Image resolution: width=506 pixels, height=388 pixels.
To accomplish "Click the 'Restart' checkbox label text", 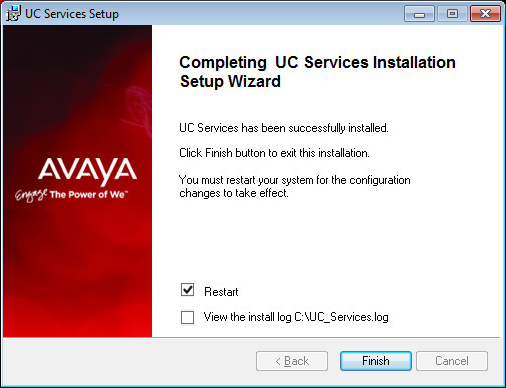I will [x=221, y=292].
